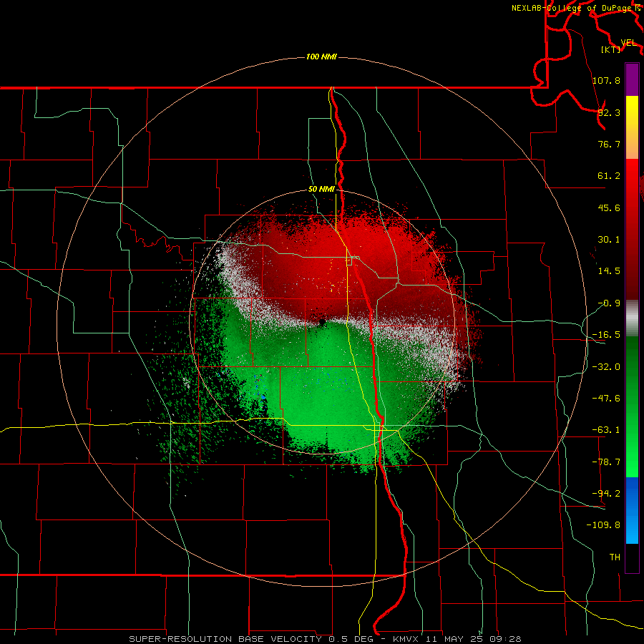Click the 92.3 scale value
This screenshot has width=644, height=644.
coord(609,112)
